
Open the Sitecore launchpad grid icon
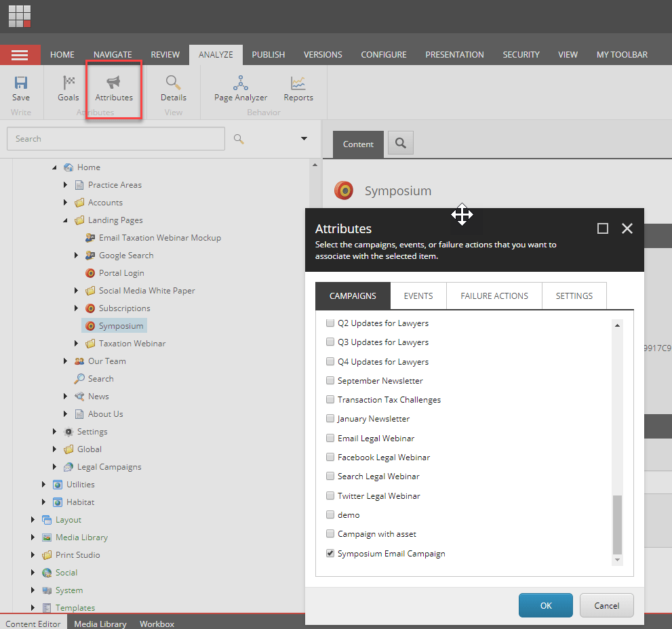click(20, 16)
